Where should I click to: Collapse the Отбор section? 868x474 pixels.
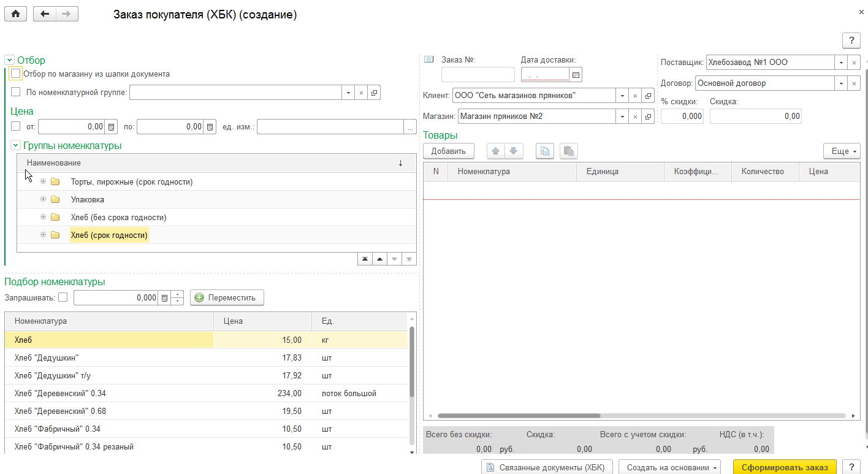click(9, 60)
